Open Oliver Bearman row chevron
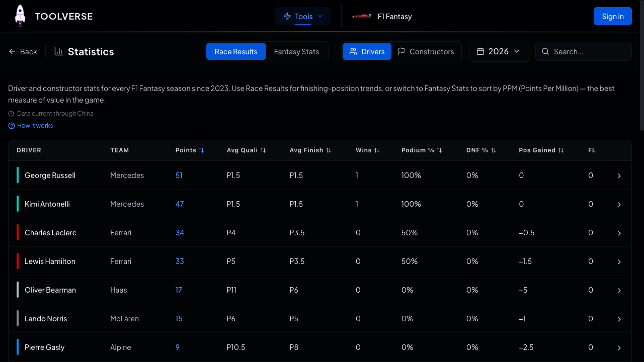644x362 pixels. 619,291
